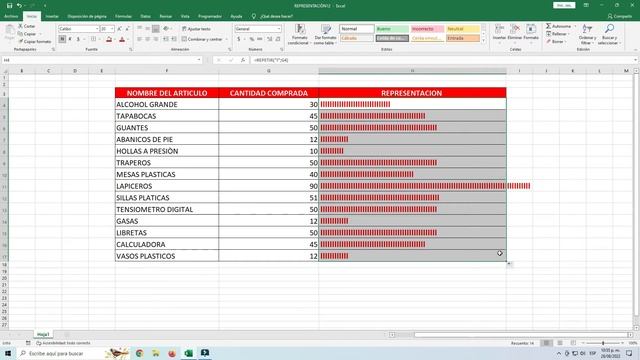Apply the Neutral cell style
This screenshot has width=640, height=360.
coord(463,29)
